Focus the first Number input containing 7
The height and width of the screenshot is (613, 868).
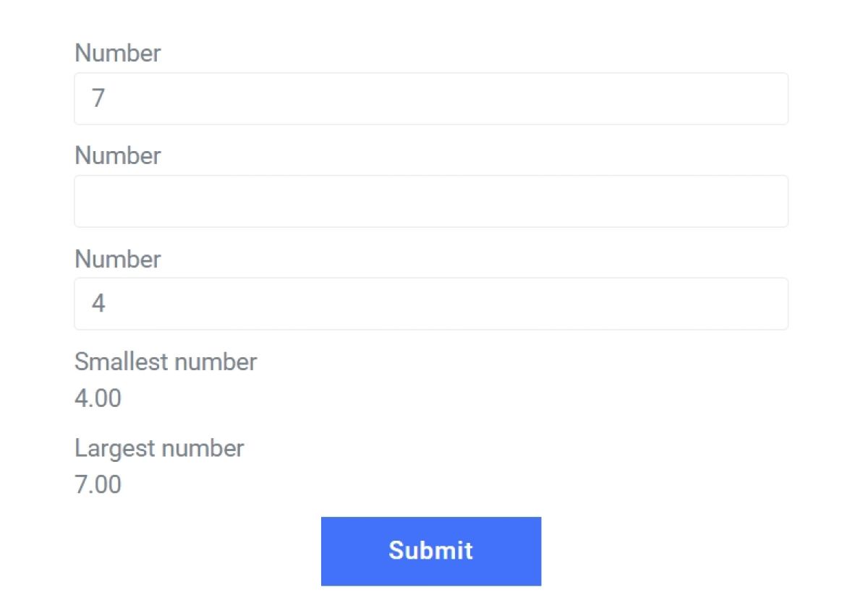point(430,98)
